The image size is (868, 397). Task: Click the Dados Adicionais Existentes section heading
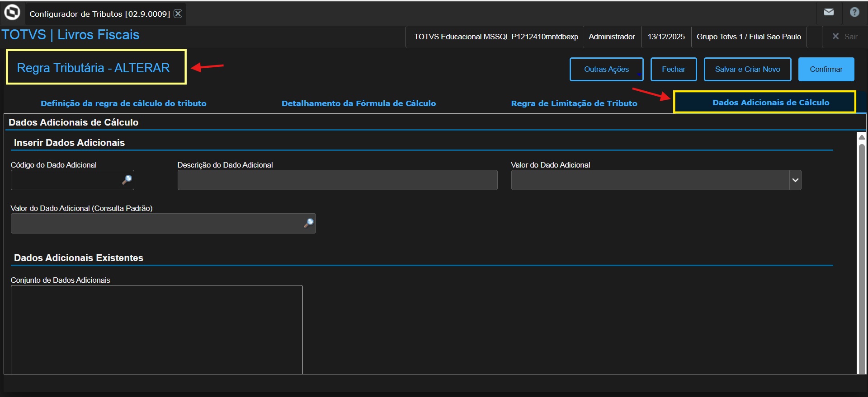pos(79,258)
